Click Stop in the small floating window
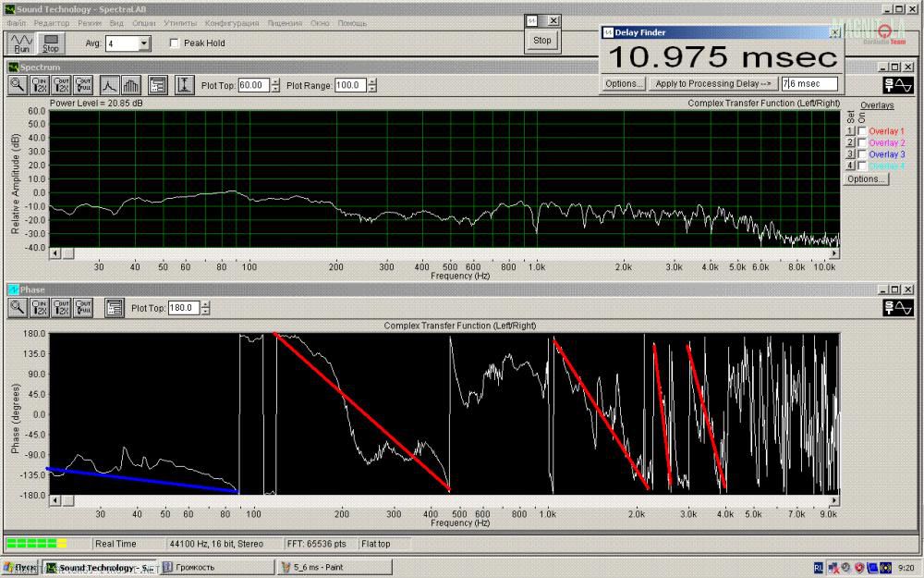Screen dimensions: 924x578 [542, 40]
